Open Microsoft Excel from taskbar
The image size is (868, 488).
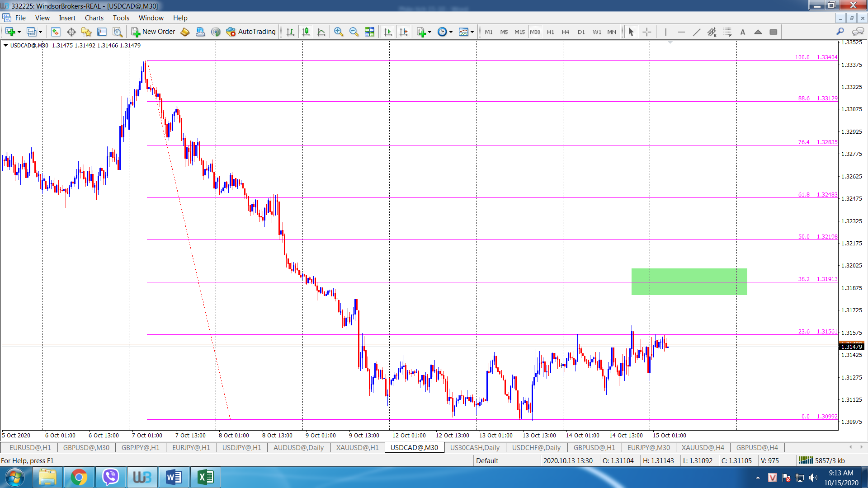206,477
